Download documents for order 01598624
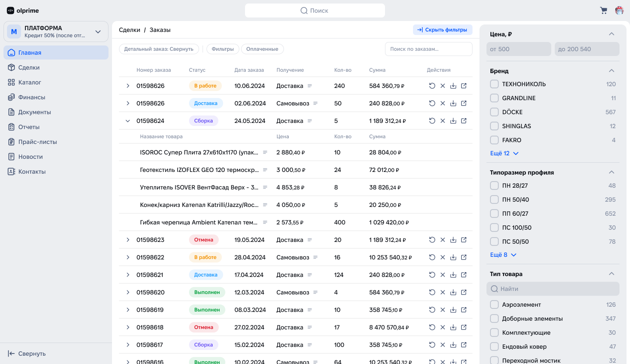 coord(453,121)
